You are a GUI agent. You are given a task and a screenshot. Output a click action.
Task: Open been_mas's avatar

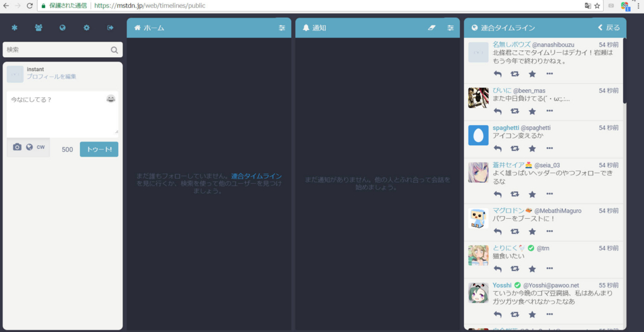click(x=479, y=98)
